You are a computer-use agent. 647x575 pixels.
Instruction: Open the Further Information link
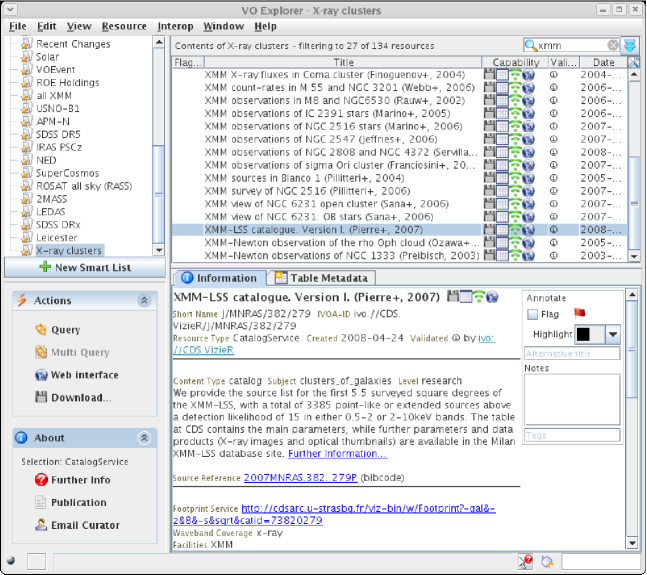tap(338, 453)
